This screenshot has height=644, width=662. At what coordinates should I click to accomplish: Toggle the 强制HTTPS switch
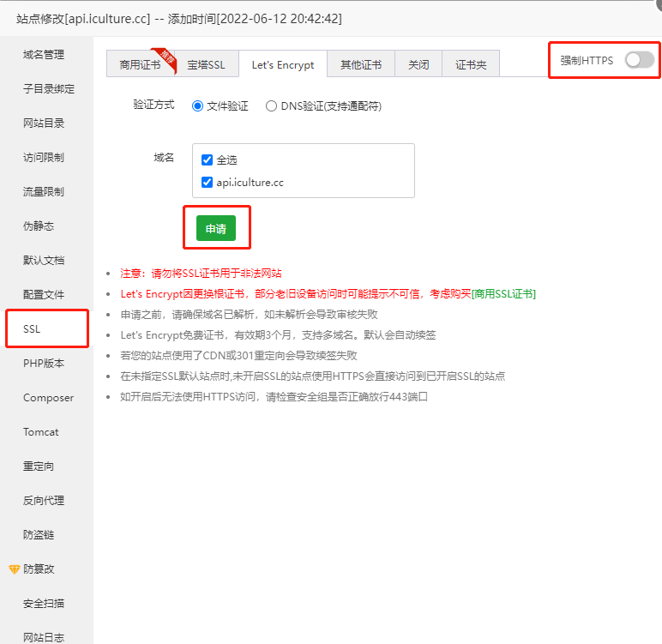(640, 60)
